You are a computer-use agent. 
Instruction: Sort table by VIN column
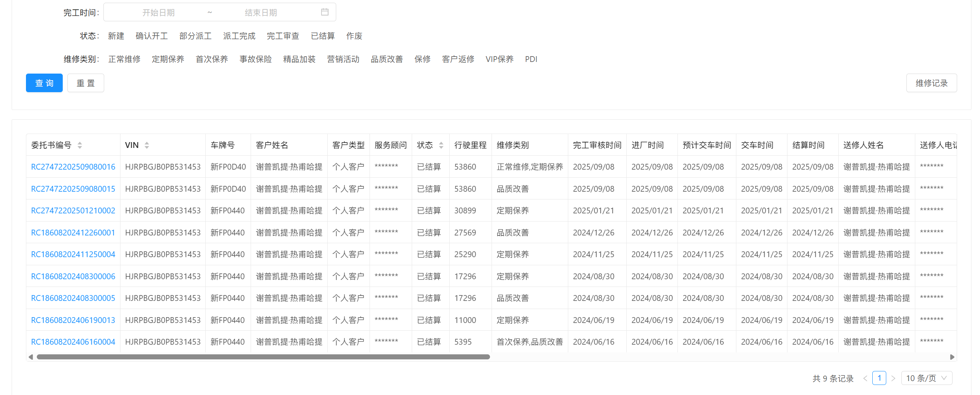147,145
